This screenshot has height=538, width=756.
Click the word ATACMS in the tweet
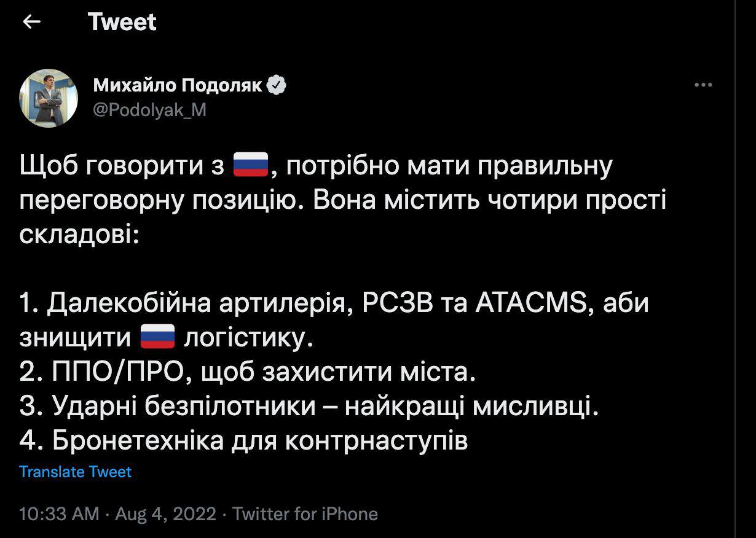click(x=530, y=303)
